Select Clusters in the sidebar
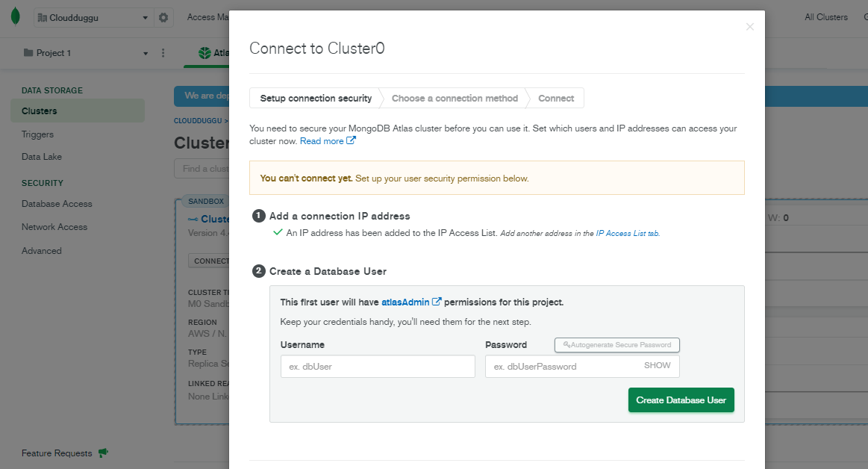Image resolution: width=868 pixels, height=469 pixels. pyautogui.click(x=78, y=111)
